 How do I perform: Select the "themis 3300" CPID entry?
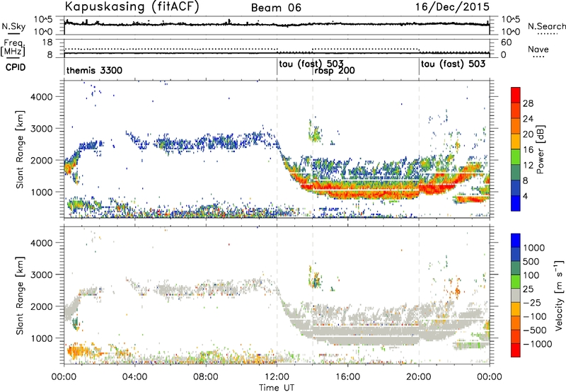[94, 70]
